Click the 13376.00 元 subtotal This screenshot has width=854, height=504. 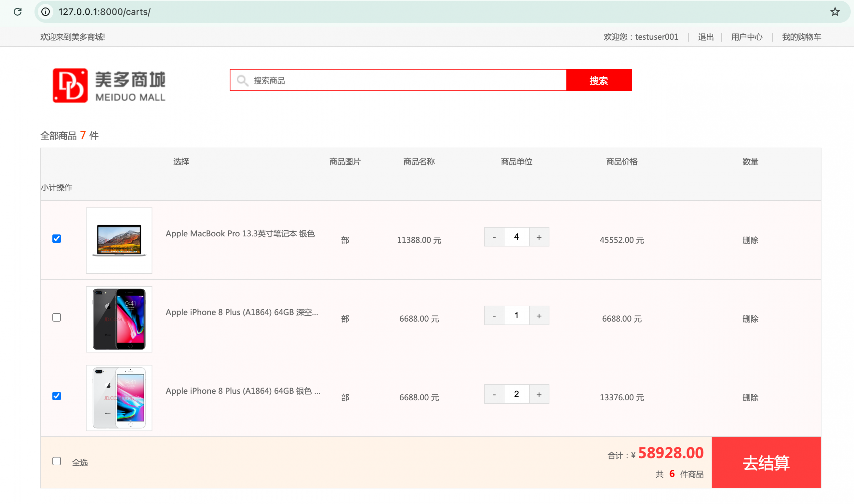coord(621,397)
